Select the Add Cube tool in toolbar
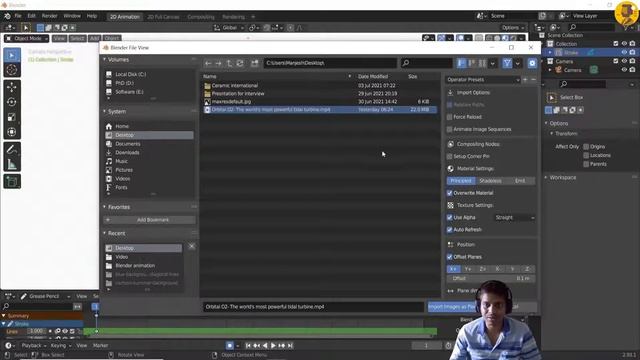The height and width of the screenshot is (360, 640). coord(12,182)
